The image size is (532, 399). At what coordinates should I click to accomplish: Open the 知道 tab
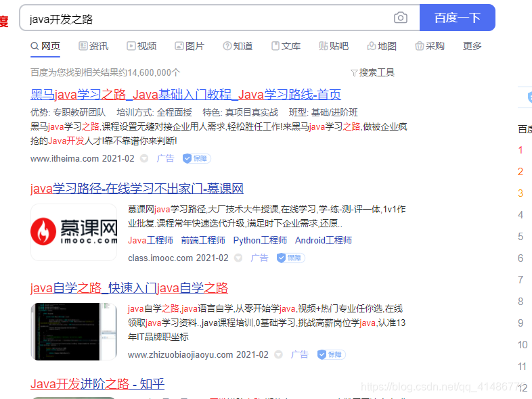238,46
